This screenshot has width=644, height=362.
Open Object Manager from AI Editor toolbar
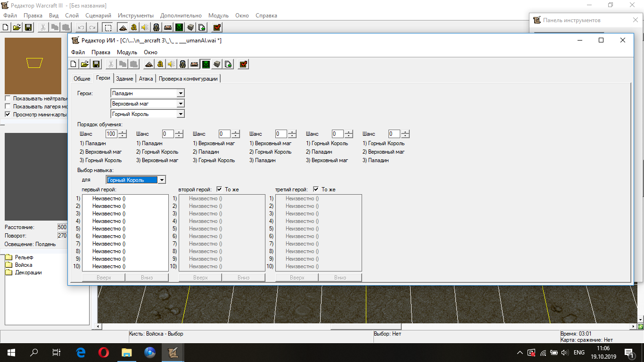pos(217,64)
